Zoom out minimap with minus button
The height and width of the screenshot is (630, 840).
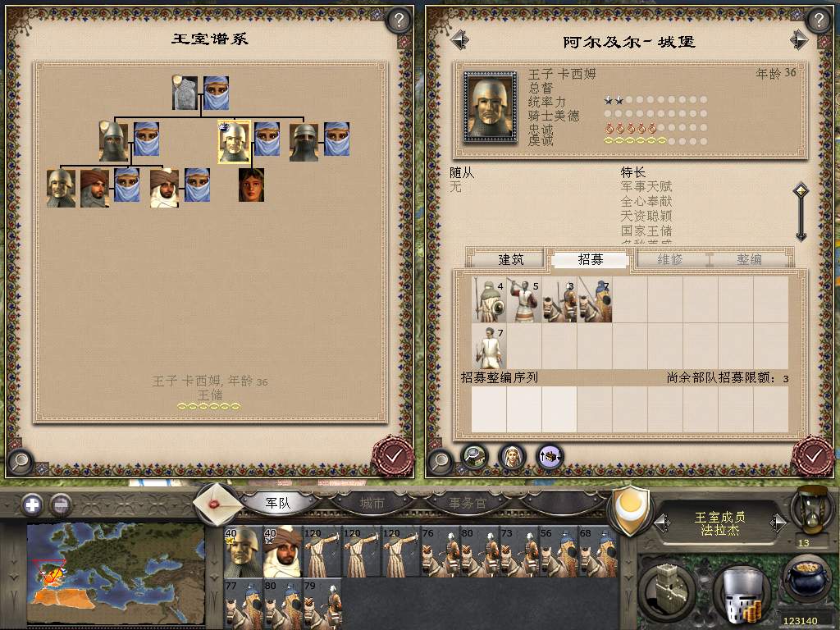[61, 504]
